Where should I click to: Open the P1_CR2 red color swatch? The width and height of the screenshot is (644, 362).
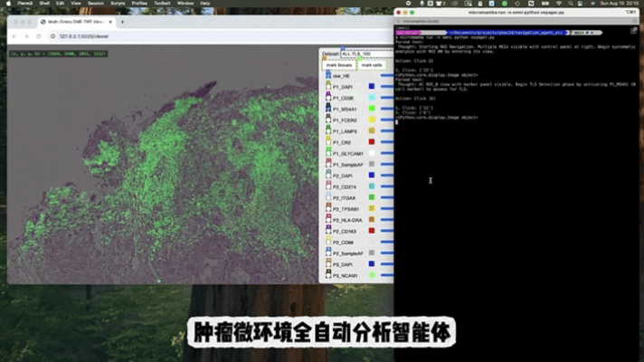372,142
